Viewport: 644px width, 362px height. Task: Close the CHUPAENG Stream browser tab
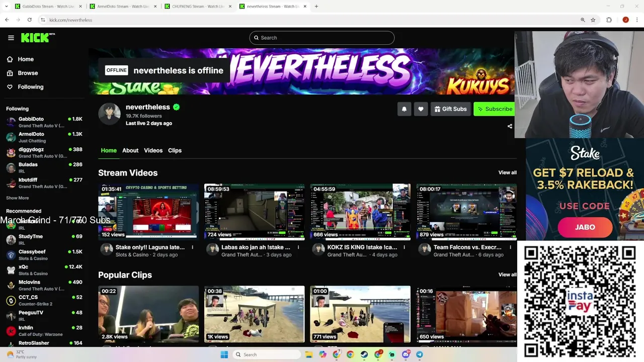point(230,7)
